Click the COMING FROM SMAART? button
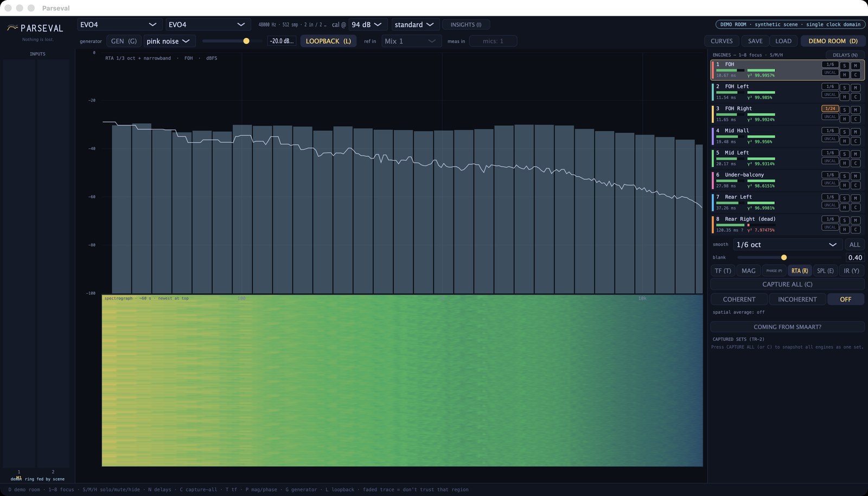Viewport: 868px width, 496px height. (787, 327)
